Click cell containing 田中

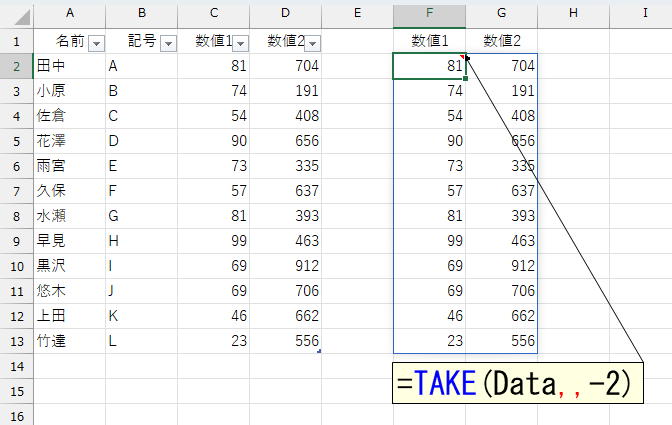69,66
